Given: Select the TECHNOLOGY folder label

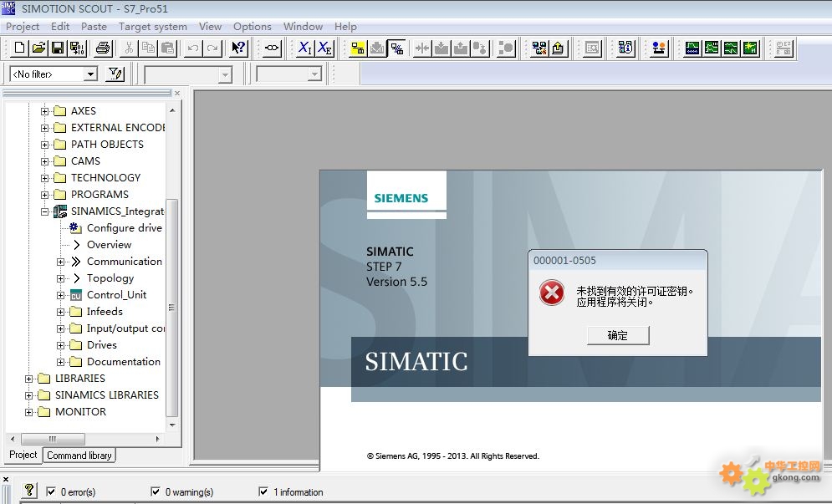Looking at the screenshot, I should pyautogui.click(x=106, y=178).
